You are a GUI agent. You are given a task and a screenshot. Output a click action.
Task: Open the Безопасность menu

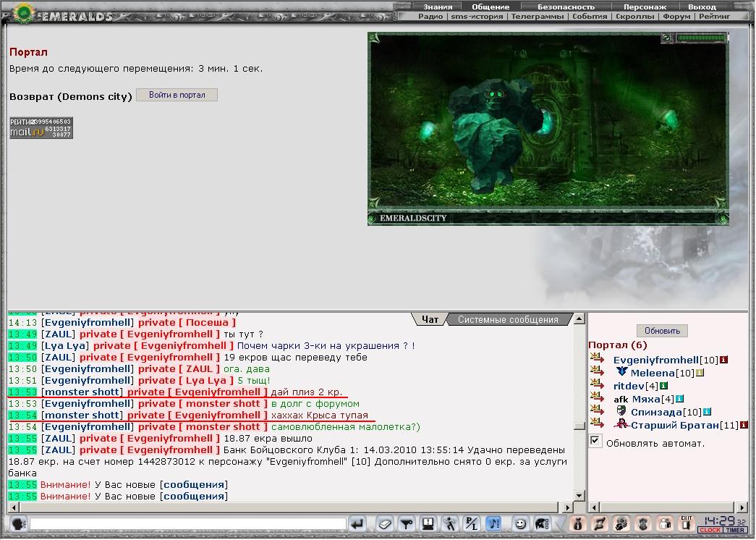566,7
